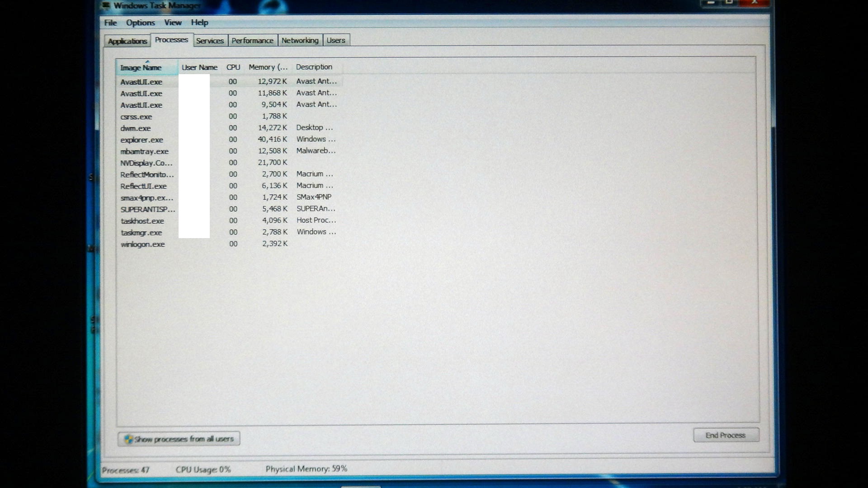868x488 pixels.
Task: Switch to the Applications tab
Action: pyautogui.click(x=127, y=41)
